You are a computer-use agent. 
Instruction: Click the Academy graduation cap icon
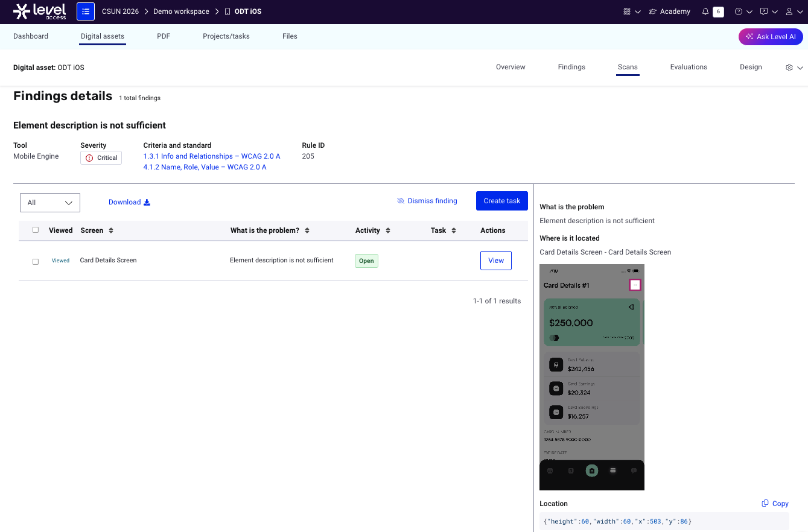[x=653, y=11]
